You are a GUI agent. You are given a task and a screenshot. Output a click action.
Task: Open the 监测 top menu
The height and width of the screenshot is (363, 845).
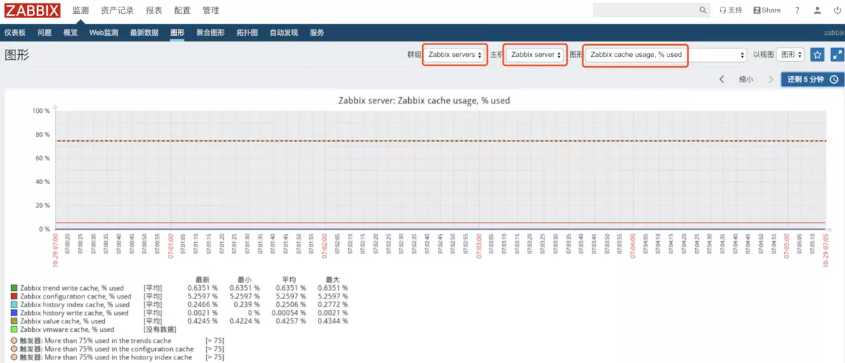(81, 10)
